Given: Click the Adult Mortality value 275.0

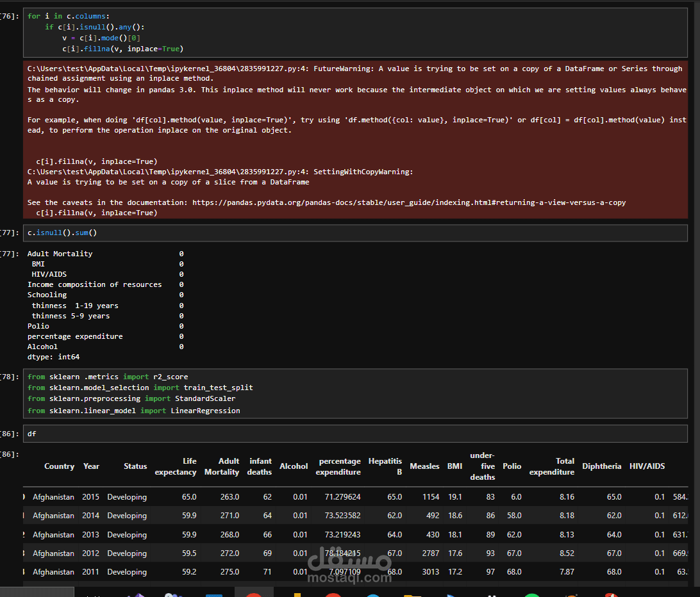Looking at the screenshot, I should click(x=230, y=572).
